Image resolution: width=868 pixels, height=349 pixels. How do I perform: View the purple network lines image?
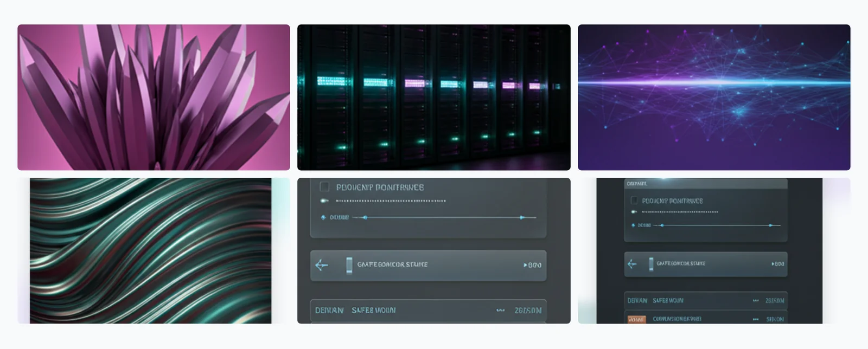[714, 98]
